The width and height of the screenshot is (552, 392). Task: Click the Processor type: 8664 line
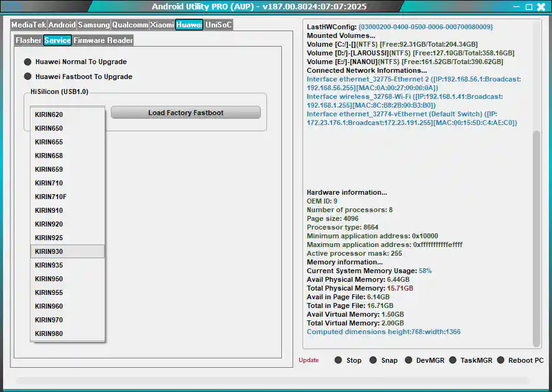[x=342, y=227]
